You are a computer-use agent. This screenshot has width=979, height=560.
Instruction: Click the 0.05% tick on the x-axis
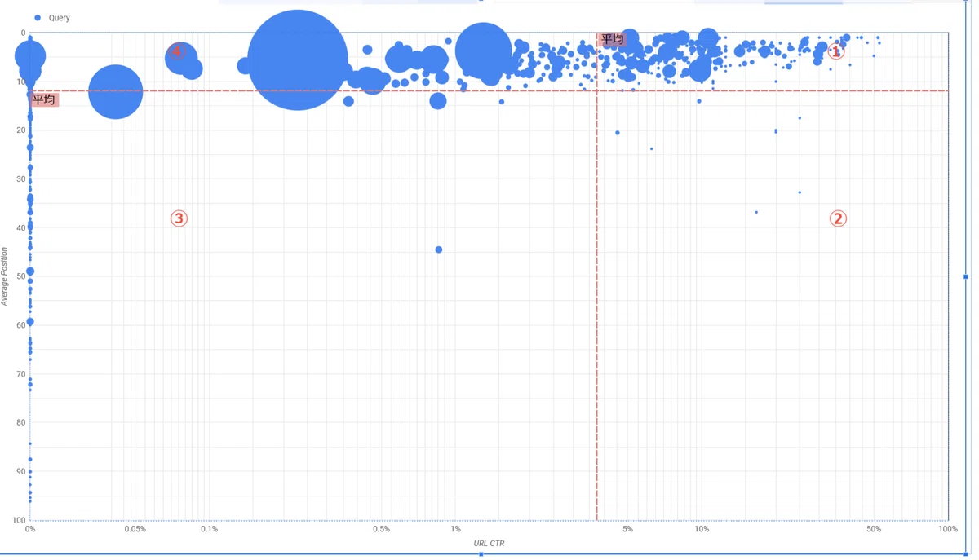[x=135, y=529]
